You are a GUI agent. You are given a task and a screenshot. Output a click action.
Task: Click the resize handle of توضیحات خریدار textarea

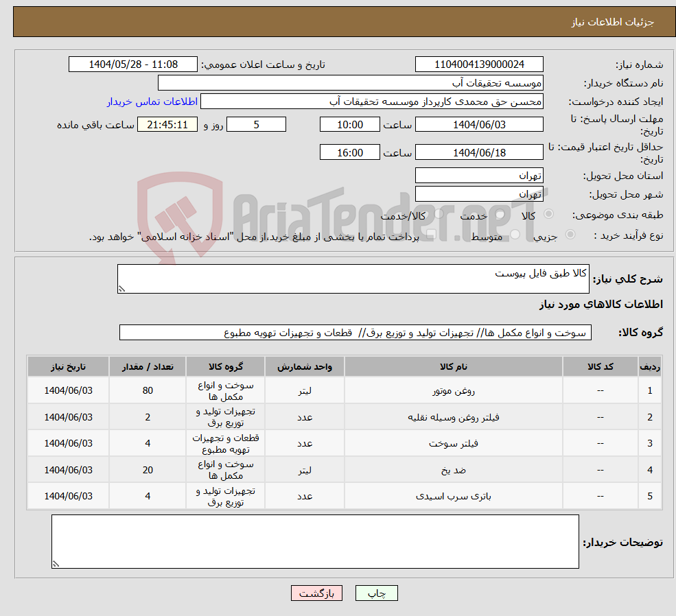point(56,562)
